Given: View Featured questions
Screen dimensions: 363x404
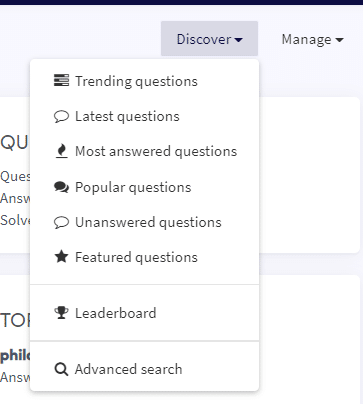Looking at the screenshot, I should pos(144,257).
